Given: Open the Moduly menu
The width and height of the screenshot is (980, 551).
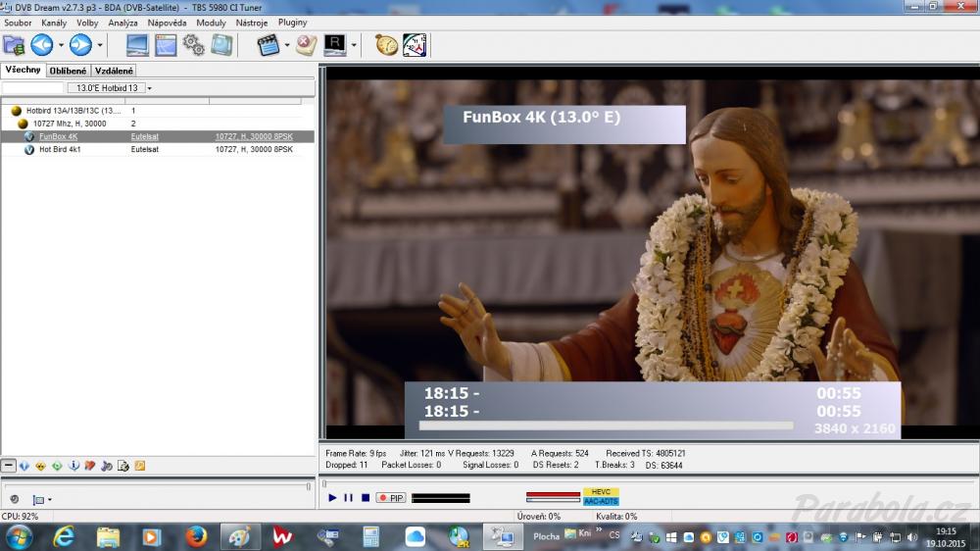Looking at the screenshot, I should coord(212,23).
